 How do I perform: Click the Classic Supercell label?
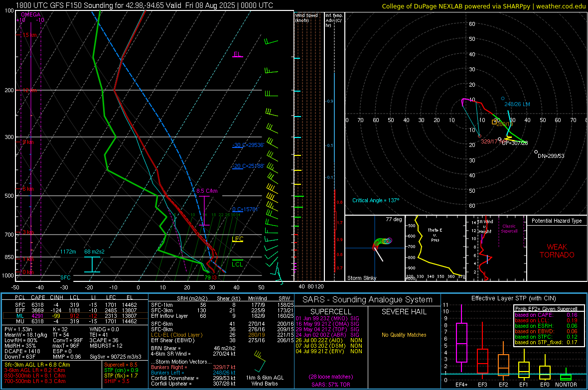[x=509, y=229]
